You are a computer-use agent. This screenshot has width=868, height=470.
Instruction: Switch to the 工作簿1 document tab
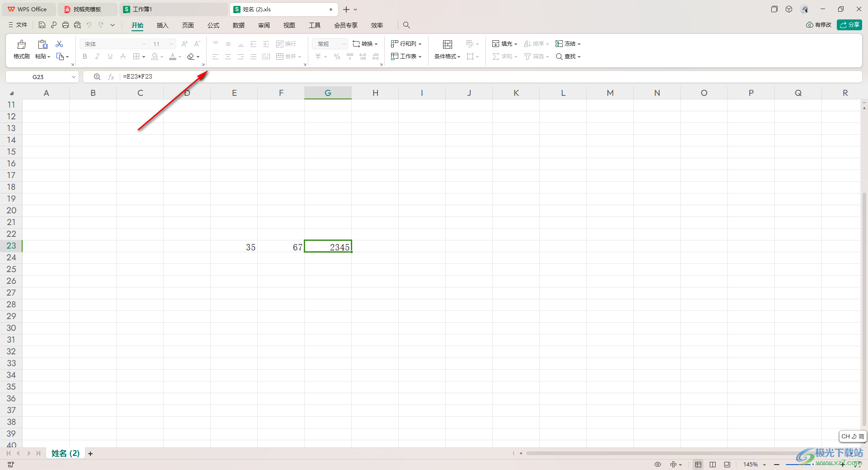(174, 9)
